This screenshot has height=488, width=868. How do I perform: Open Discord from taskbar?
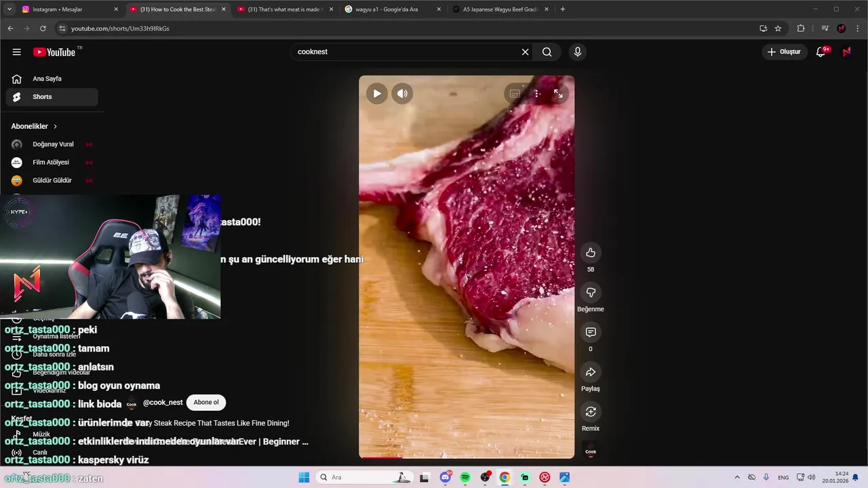pos(446,477)
